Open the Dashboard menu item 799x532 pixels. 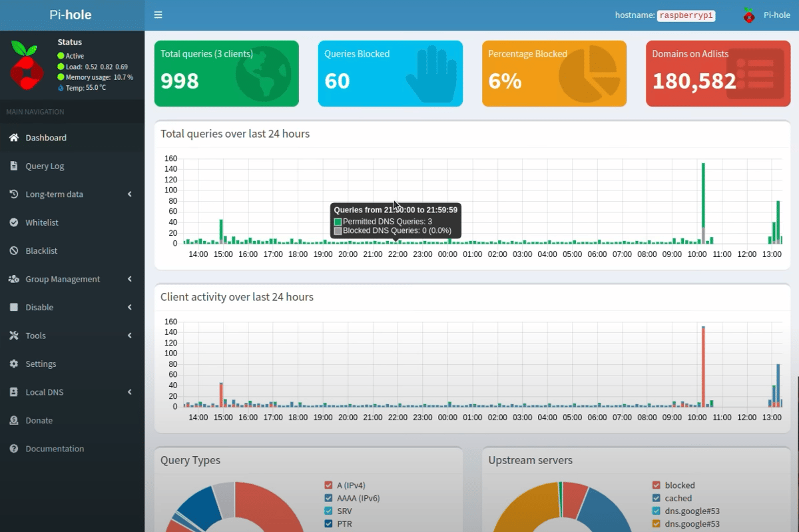click(72, 138)
